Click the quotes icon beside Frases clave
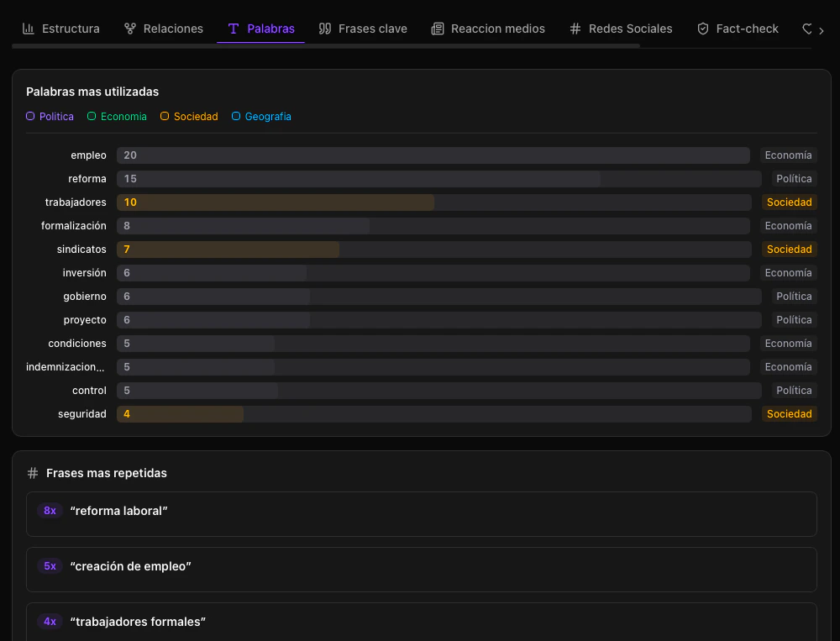This screenshot has height=641, width=840. point(324,29)
